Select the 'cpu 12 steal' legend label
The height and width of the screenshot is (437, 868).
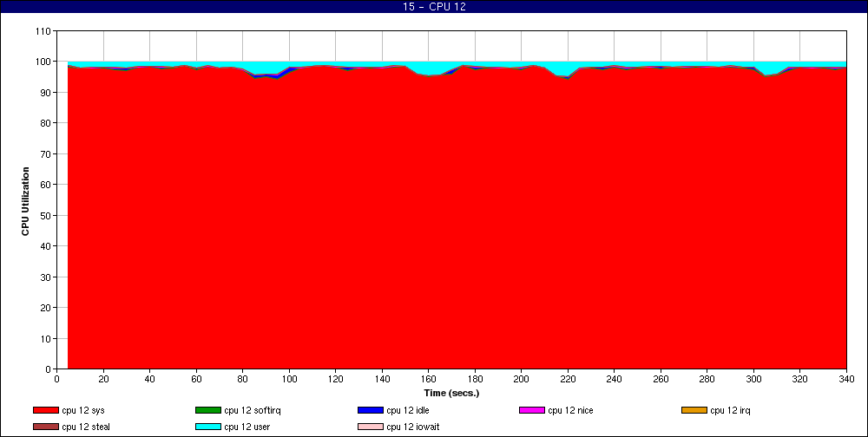pyautogui.click(x=86, y=427)
